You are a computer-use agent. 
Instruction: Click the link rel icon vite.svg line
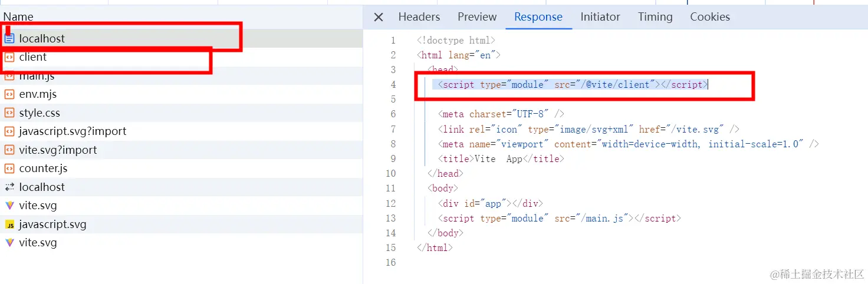point(588,130)
